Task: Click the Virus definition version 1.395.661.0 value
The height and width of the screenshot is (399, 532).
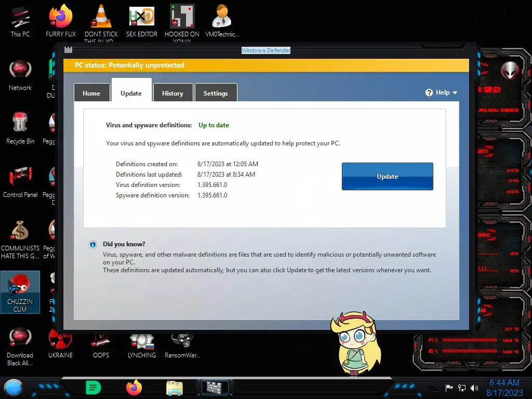Action: [212, 185]
